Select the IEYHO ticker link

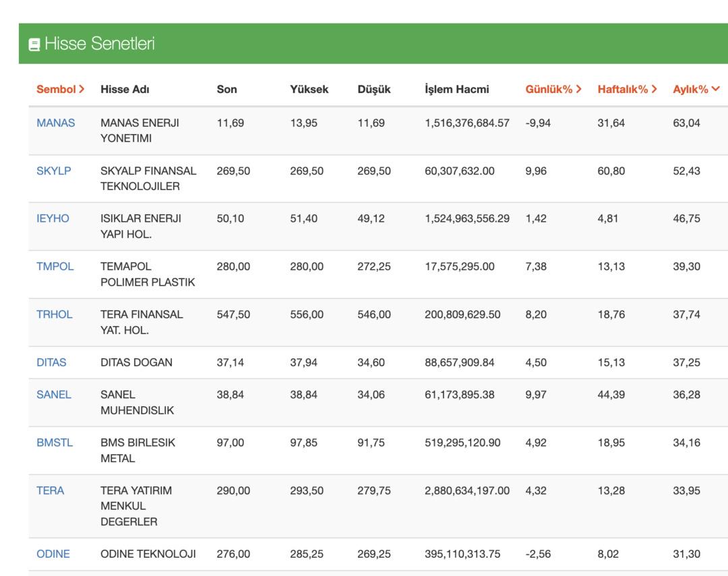(53, 218)
